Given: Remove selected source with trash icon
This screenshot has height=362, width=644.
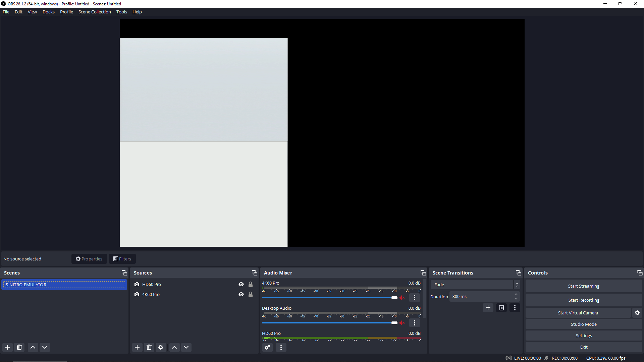Looking at the screenshot, I should coord(149,347).
